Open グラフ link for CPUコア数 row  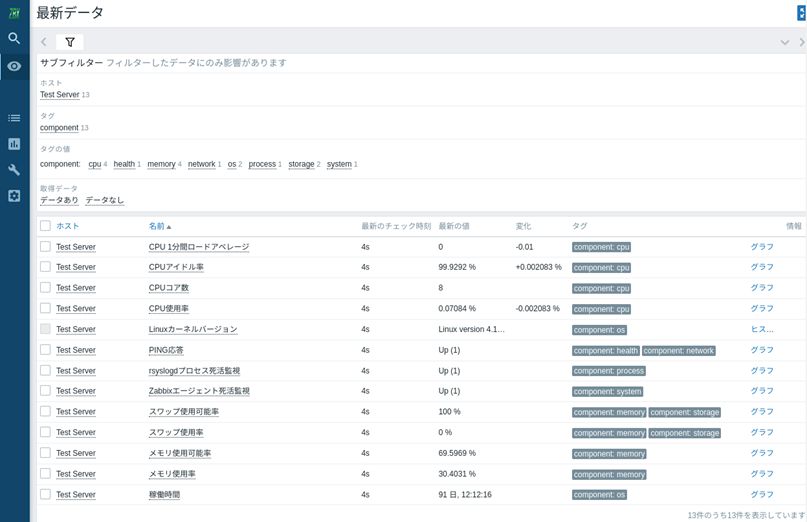[x=762, y=288]
